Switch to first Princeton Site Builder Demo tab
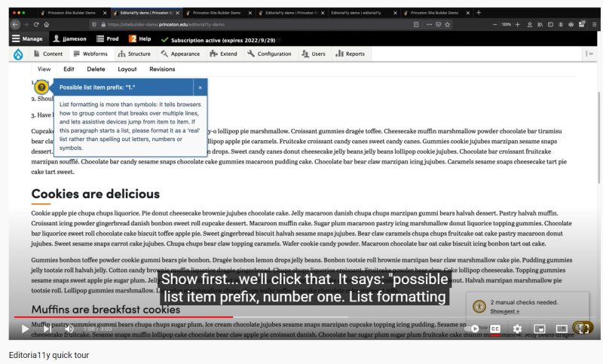Image resolution: width=603 pixels, height=364 pixels. [72, 13]
